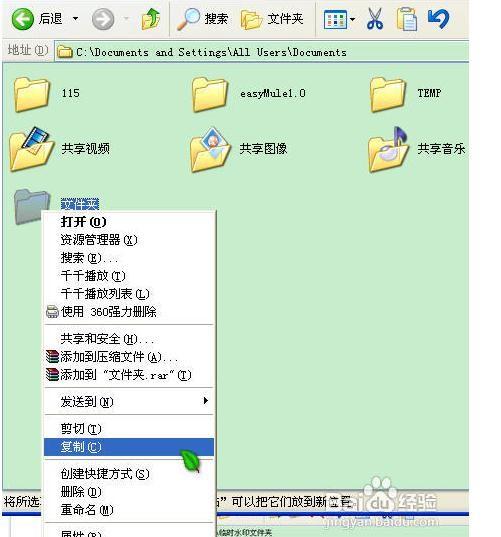Expand the Views dropdown arrow
The height and width of the screenshot is (537, 501).
click(352, 19)
